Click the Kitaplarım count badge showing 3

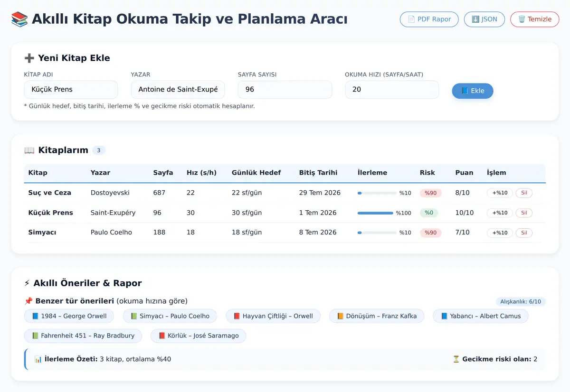(99, 150)
